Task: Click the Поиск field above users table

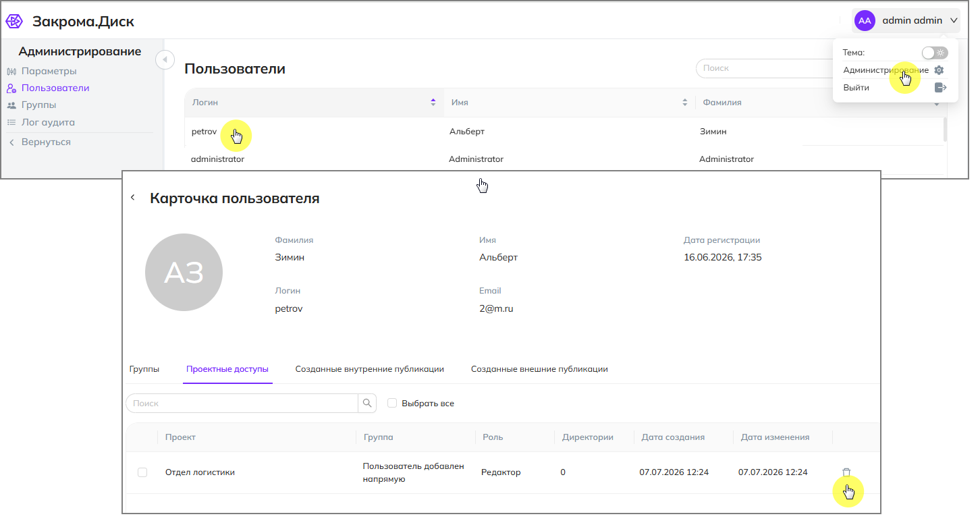Action: click(763, 68)
